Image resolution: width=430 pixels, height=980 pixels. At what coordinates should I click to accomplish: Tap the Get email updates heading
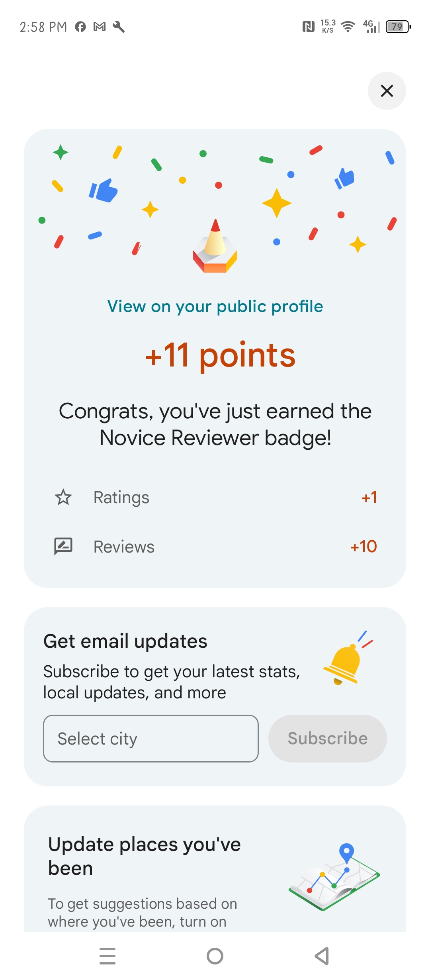125,641
